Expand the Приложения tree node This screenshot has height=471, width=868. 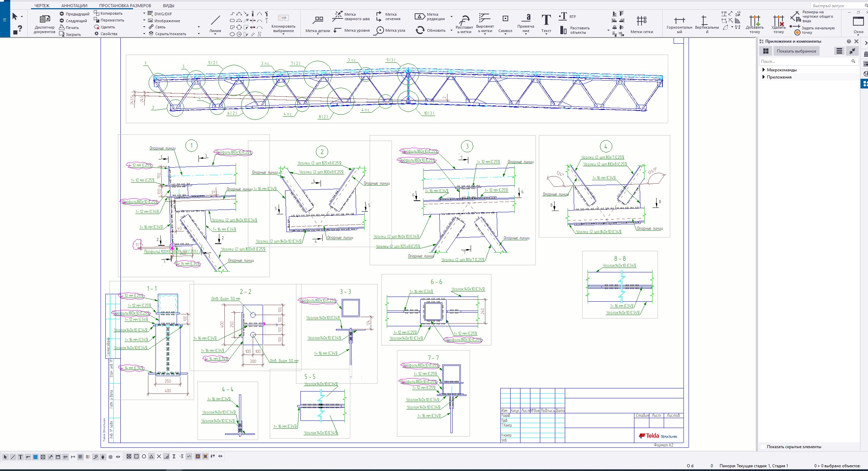point(764,77)
